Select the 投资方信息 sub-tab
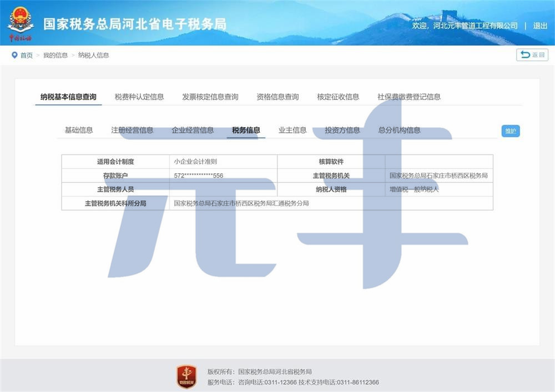Screen dimensions: 555x392 coord(342,130)
